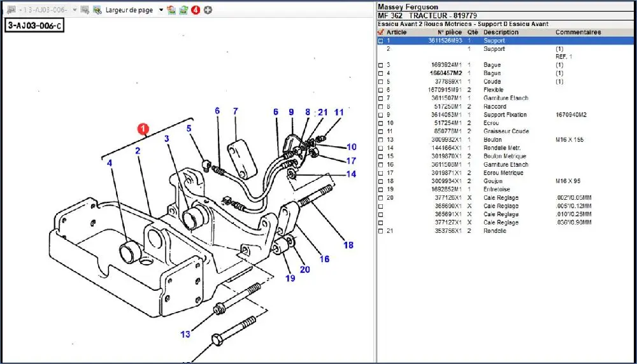Select the Rondelle Metr. description row
637x364 pixels.
[502, 148]
